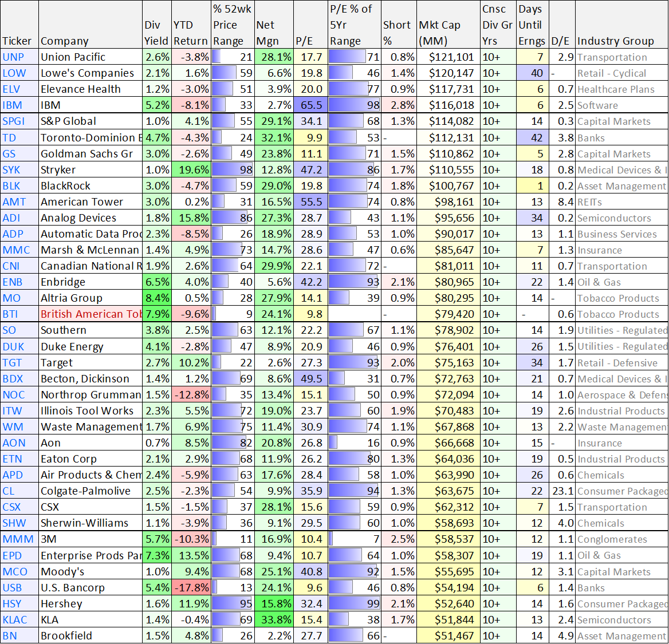Select the Union Pacific company cell
This screenshot has height=644, width=669.
coord(90,57)
